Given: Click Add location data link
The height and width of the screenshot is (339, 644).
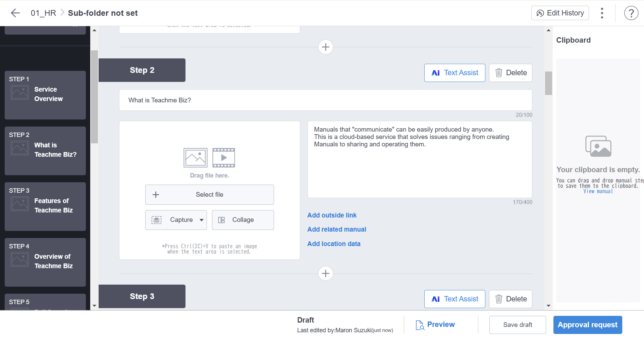Looking at the screenshot, I should tap(334, 244).
